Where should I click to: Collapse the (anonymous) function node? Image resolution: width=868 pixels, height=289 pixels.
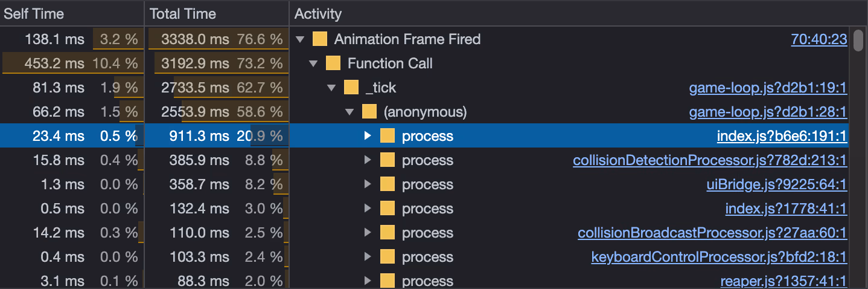[x=349, y=112]
